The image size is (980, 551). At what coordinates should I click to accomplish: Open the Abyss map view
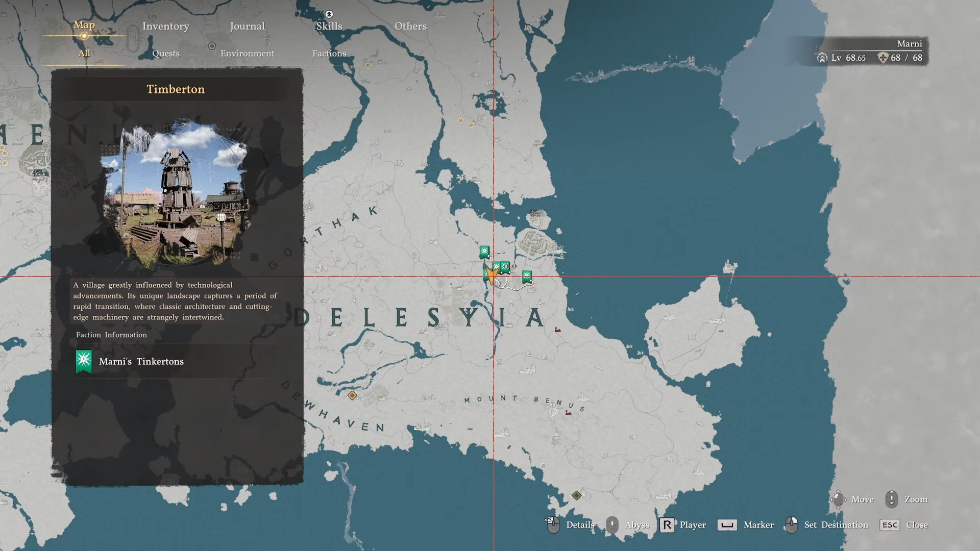coord(636,525)
